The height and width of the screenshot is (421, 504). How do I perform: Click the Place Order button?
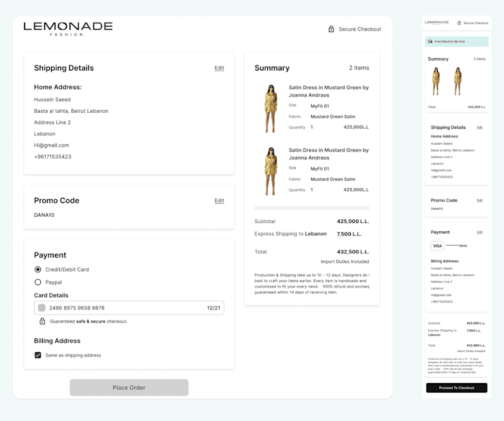129,388
